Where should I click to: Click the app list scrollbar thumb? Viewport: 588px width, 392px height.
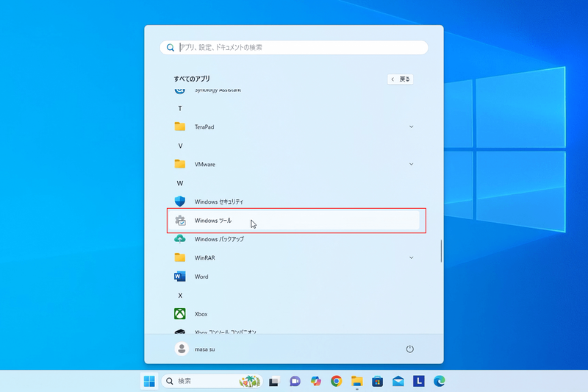(x=441, y=251)
